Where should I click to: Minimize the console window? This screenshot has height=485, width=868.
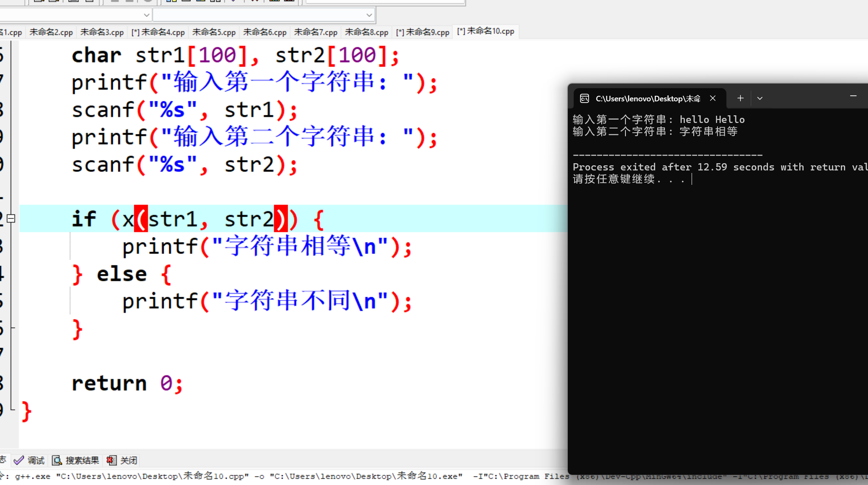point(853,97)
